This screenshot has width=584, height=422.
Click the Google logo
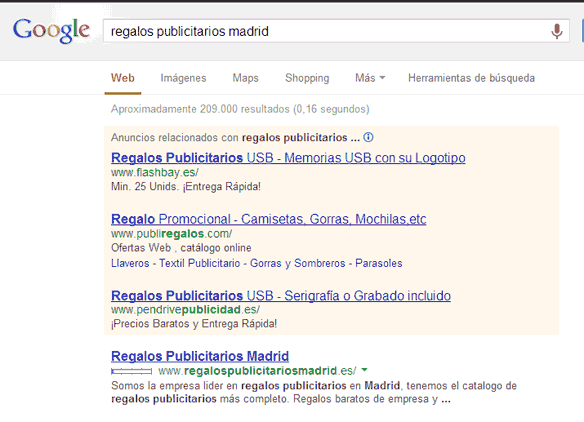pos(51,31)
